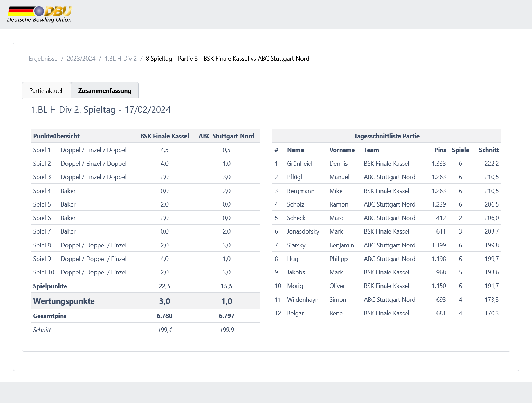Viewport: 532px width, 403px height.
Task: Click the Spiel 3 row label
Action: (x=42, y=177)
